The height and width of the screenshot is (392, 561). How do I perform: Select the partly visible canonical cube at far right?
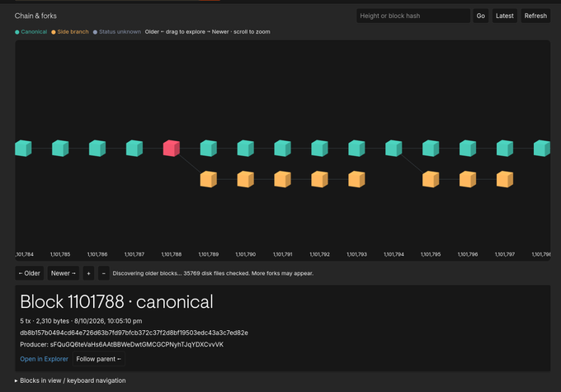(542, 149)
